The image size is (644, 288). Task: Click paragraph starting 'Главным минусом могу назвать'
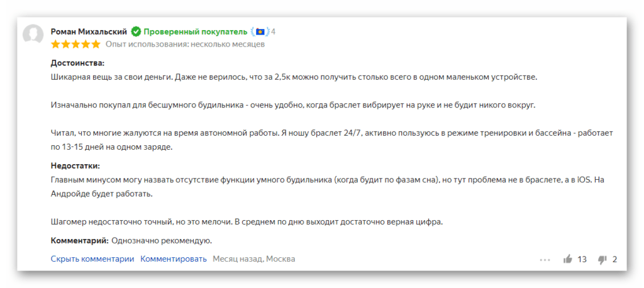point(328,187)
